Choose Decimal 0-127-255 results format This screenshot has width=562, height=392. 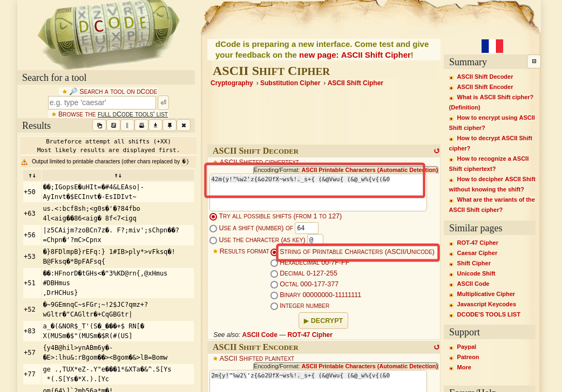coord(274,274)
